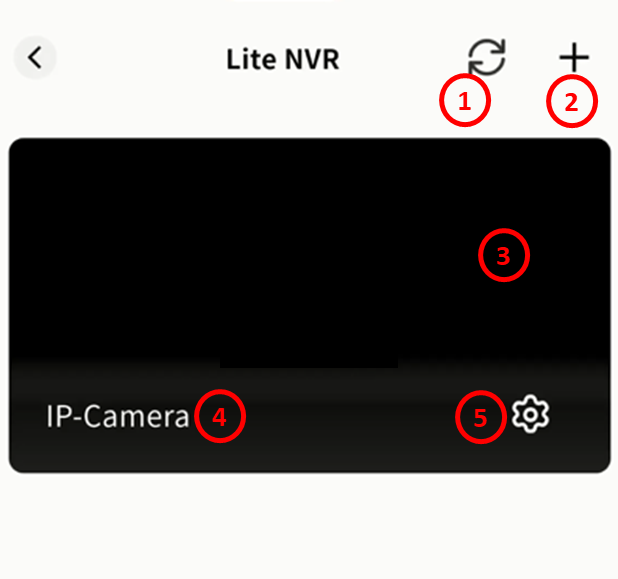Open IP-Camera settings via the gear icon

(530, 414)
